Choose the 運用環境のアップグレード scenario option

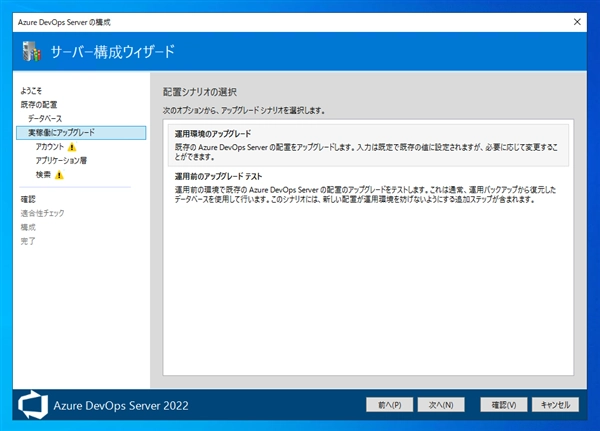tap(368, 145)
